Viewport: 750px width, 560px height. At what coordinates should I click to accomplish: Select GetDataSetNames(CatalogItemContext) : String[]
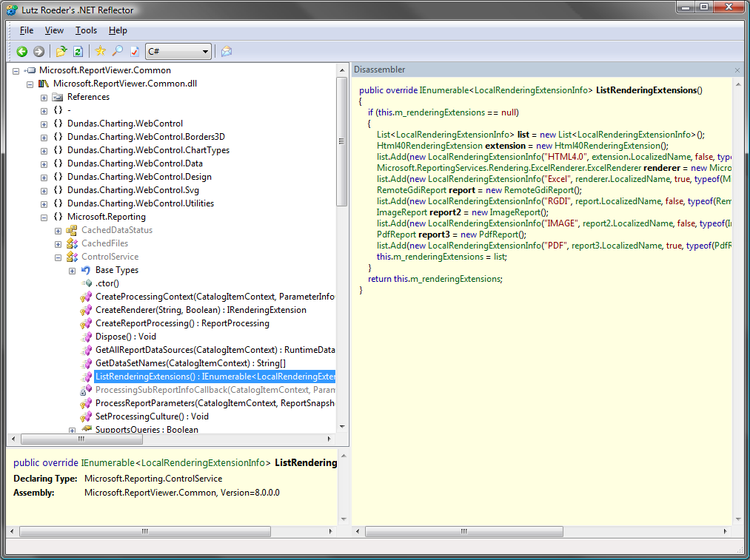click(x=190, y=364)
